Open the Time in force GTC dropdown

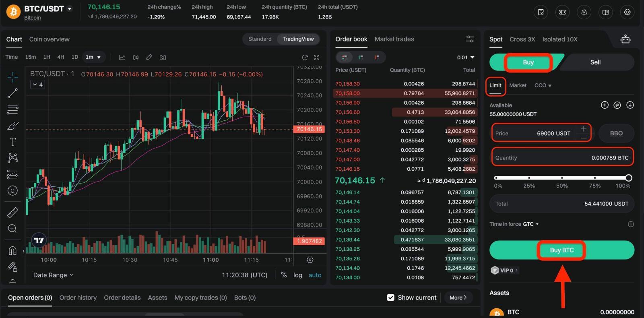point(530,224)
